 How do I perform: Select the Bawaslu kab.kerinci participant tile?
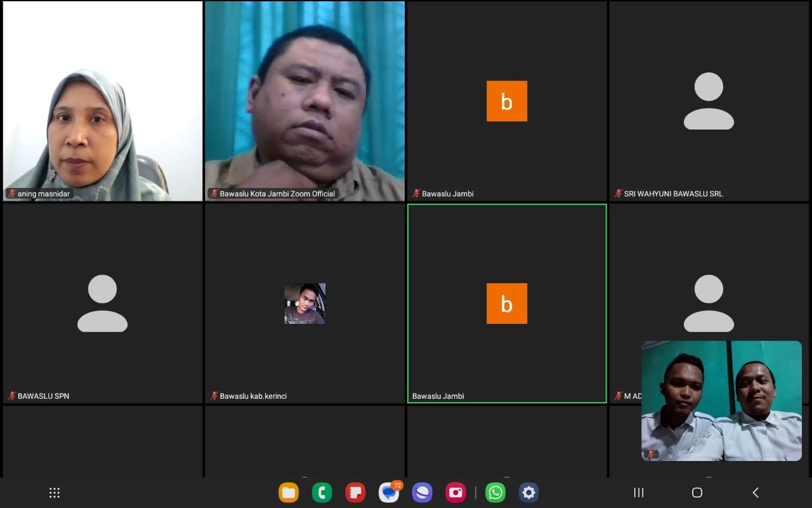coord(304,303)
